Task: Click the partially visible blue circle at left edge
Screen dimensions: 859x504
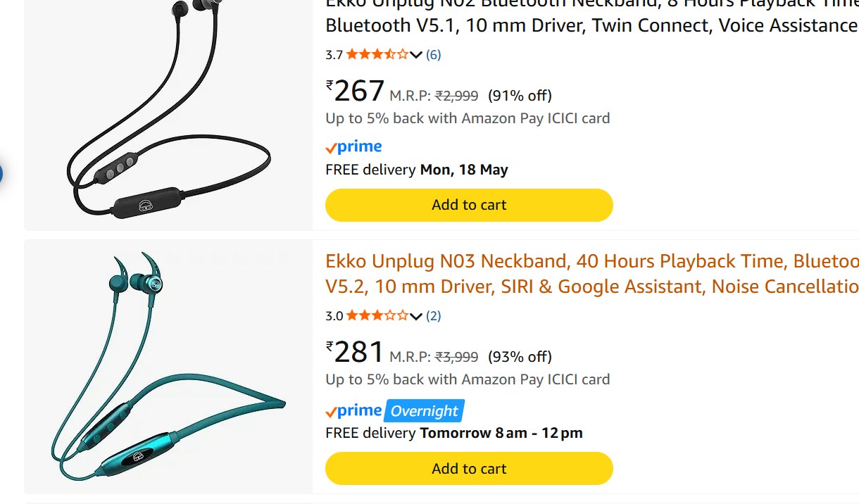Action: [x=1, y=173]
